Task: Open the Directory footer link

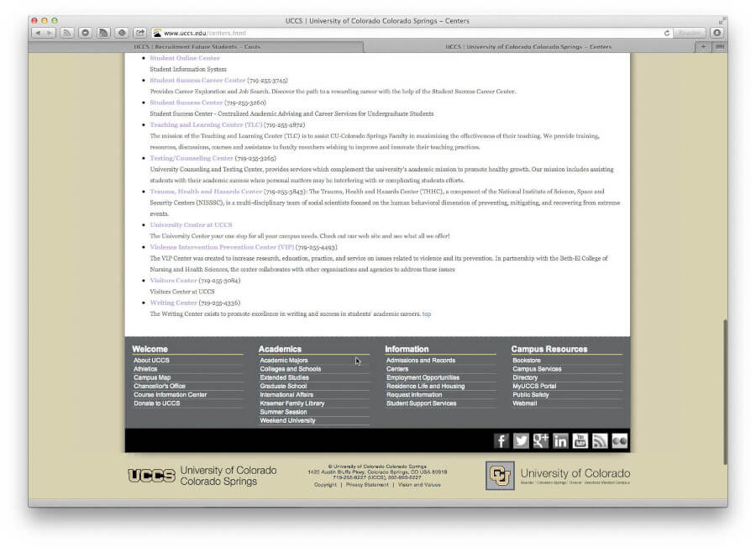Action: [525, 377]
